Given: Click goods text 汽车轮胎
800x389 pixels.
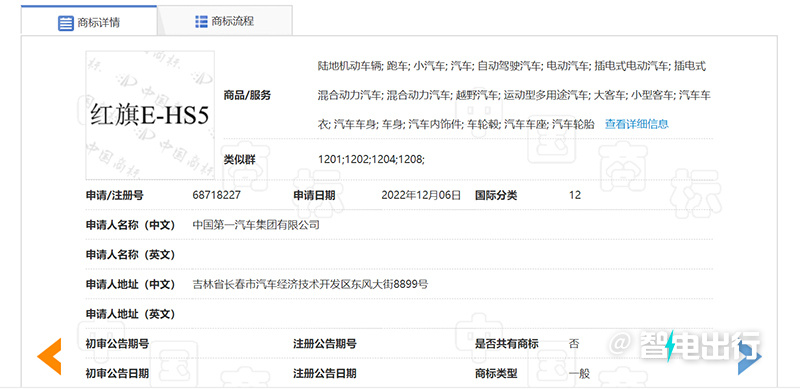Looking at the screenshot, I should click(x=574, y=124).
